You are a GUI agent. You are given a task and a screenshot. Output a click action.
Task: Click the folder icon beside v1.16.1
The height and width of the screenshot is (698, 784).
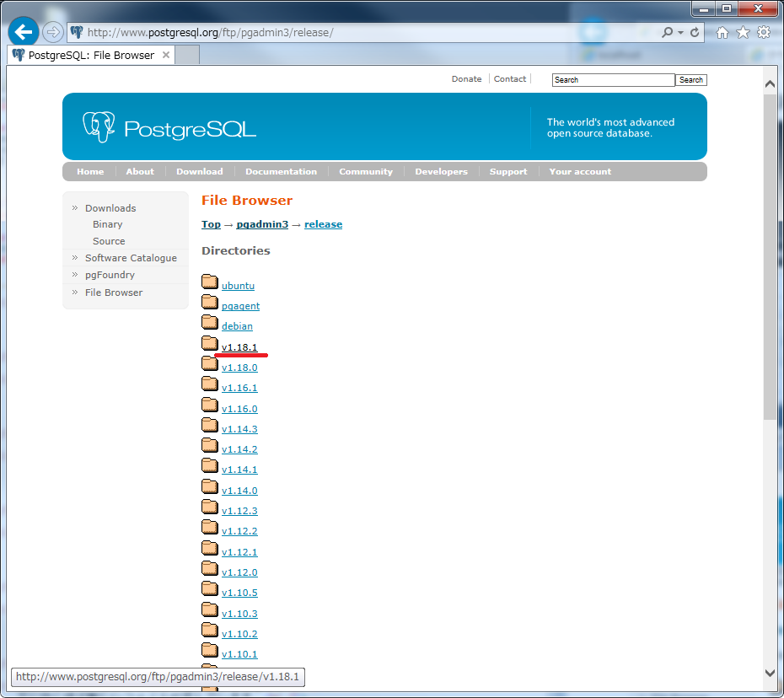[210, 384]
